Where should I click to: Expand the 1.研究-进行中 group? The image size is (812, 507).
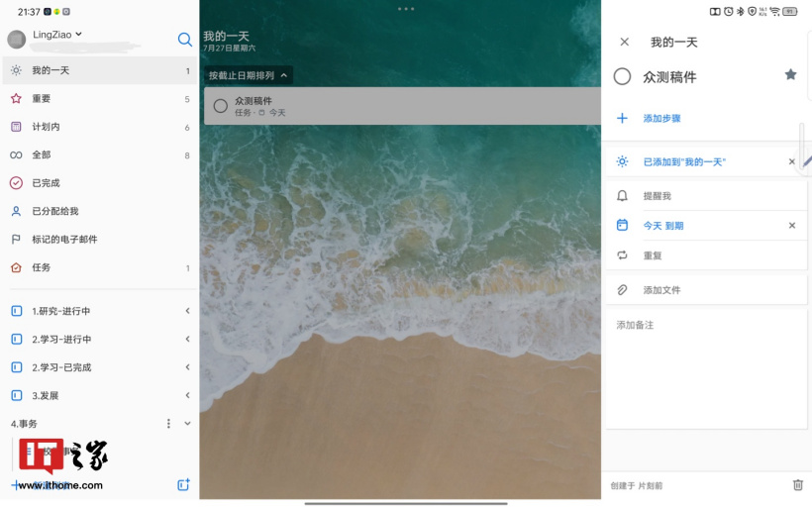point(187,311)
